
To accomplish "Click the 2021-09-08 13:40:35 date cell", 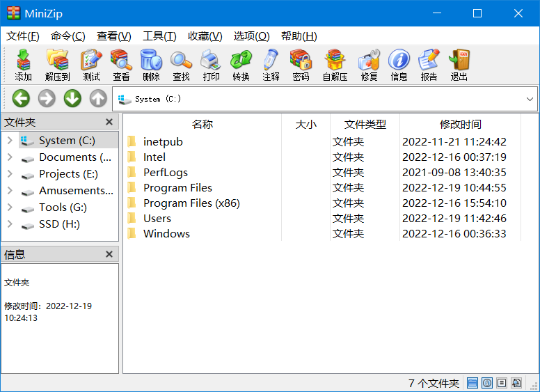I will click(454, 172).
